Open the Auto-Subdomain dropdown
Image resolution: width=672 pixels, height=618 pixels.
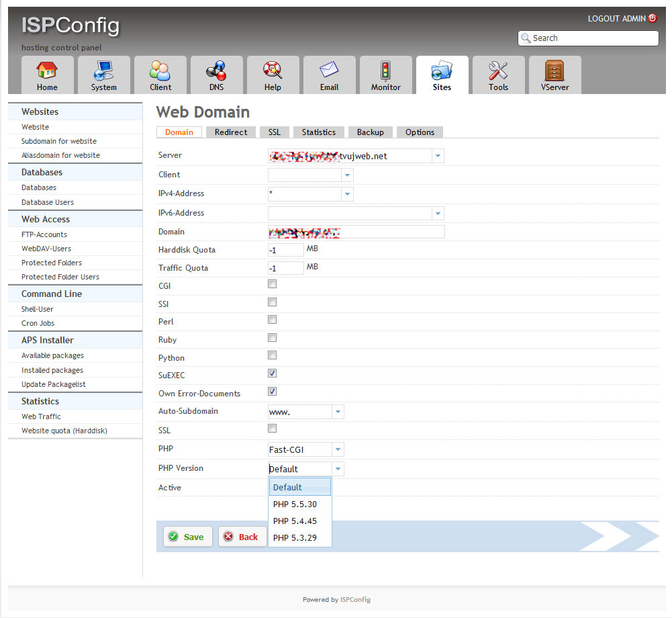click(x=338, y=412)
